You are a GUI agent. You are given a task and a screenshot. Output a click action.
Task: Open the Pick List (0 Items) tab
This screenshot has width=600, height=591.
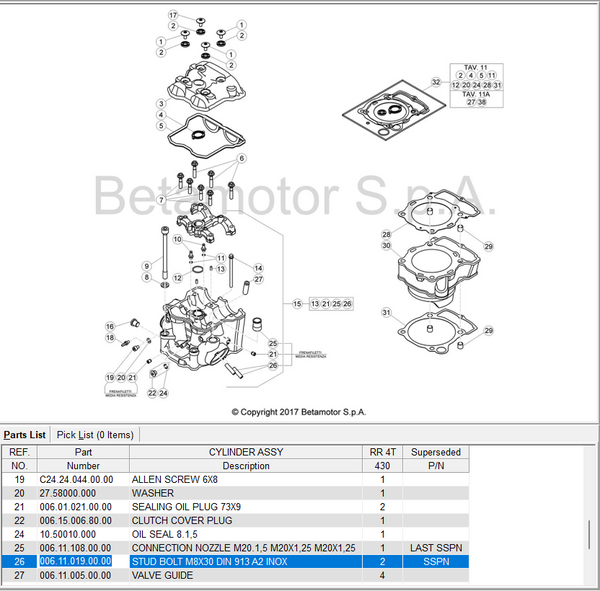[95, 435]
